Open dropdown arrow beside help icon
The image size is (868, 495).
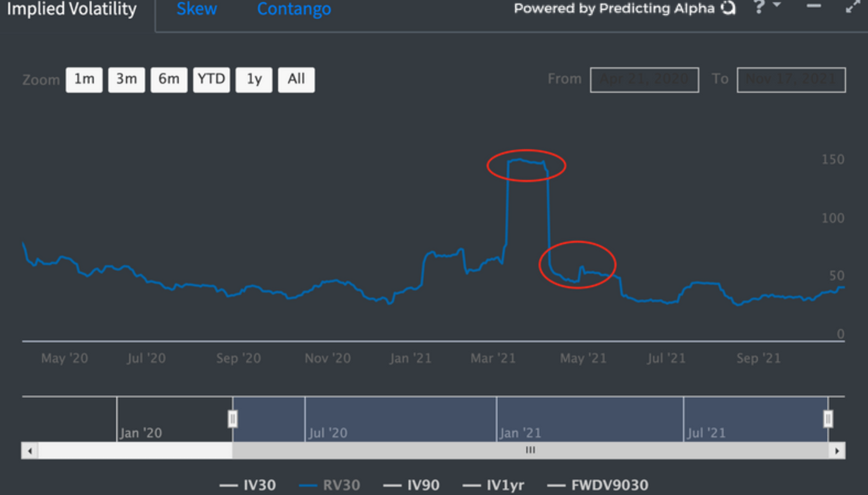pyautogui.click(x=777, y=5)
